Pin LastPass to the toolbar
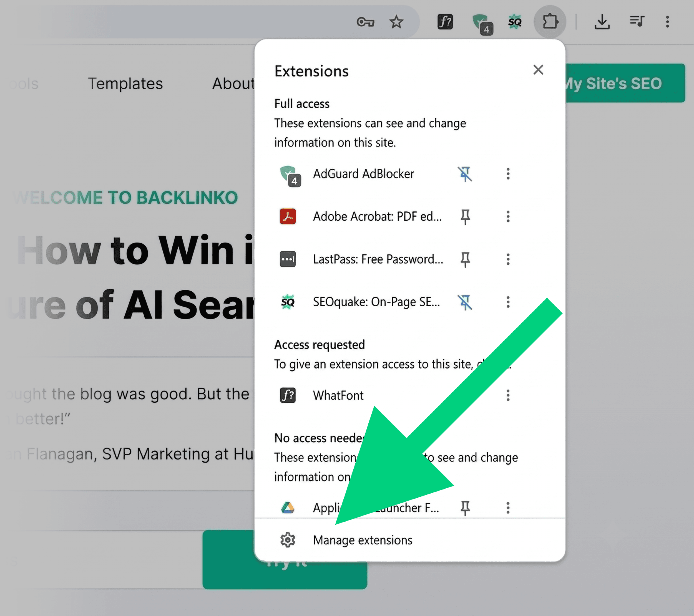Viewport: 694px width, 616px height. click(465, 260)
